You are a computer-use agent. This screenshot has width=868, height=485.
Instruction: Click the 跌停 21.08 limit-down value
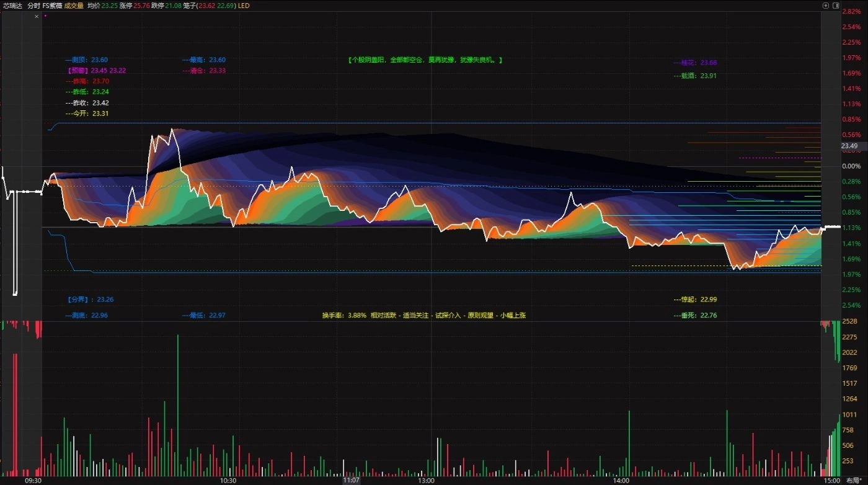click(166, 6)
